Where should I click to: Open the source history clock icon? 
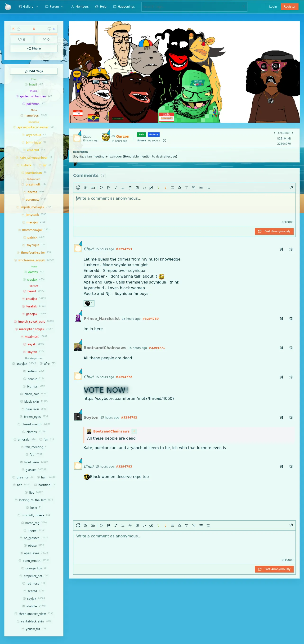[165, 140]
